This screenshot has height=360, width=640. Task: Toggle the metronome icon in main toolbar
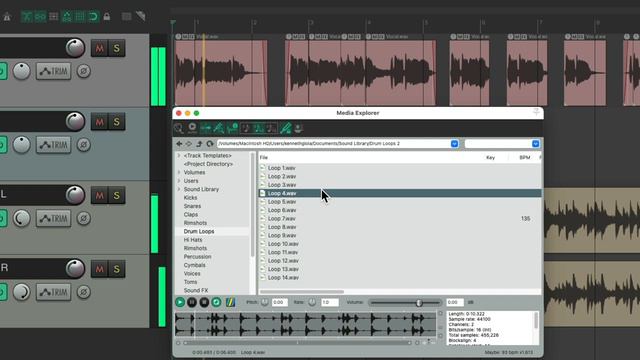pos(7,17)
